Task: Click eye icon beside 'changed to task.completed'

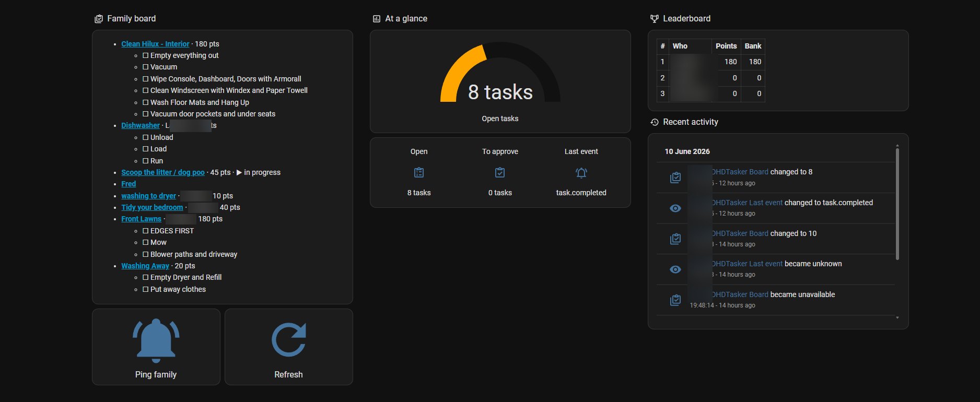Action: point(675,208)
